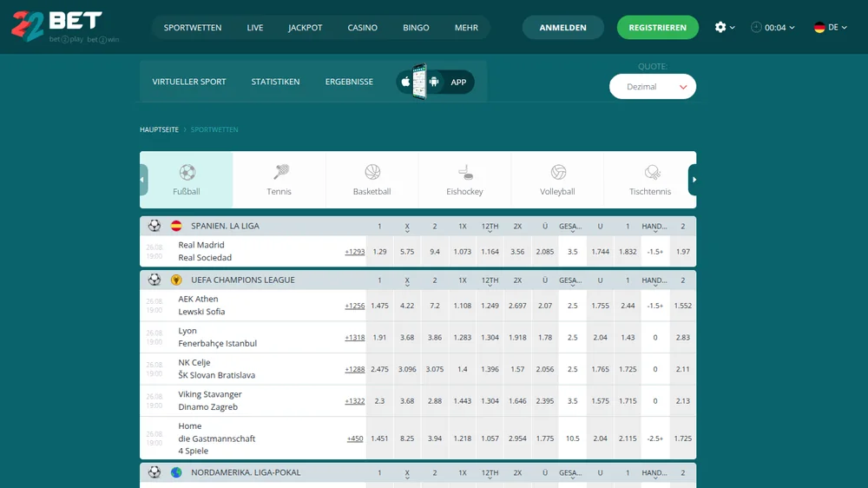The height and width of the screenshot is (488, 868).
Task: Open the BINGO menu item
Action: click(416, 28)
